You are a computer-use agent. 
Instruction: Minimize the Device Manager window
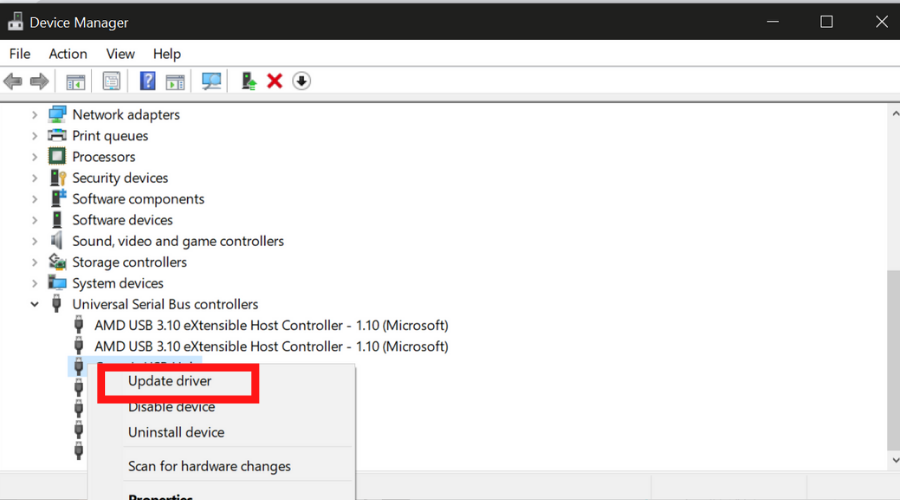pyautogui.click(x=773, y=22)
